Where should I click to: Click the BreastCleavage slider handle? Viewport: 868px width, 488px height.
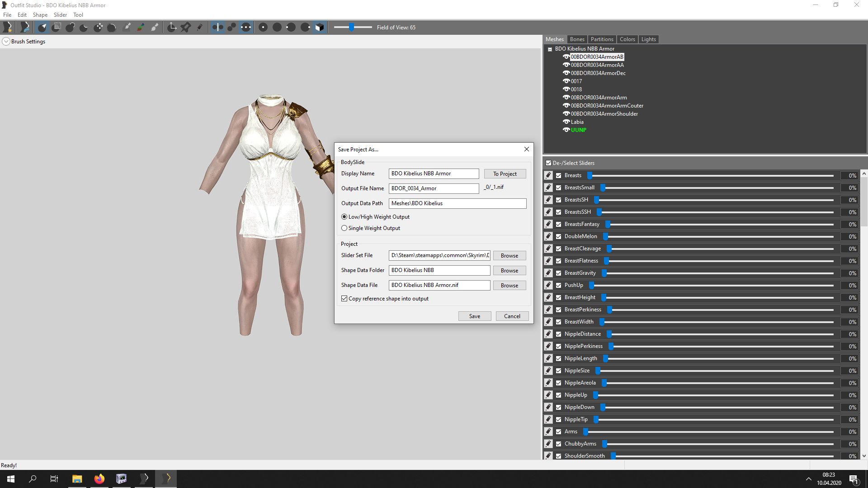coord(609,249)
